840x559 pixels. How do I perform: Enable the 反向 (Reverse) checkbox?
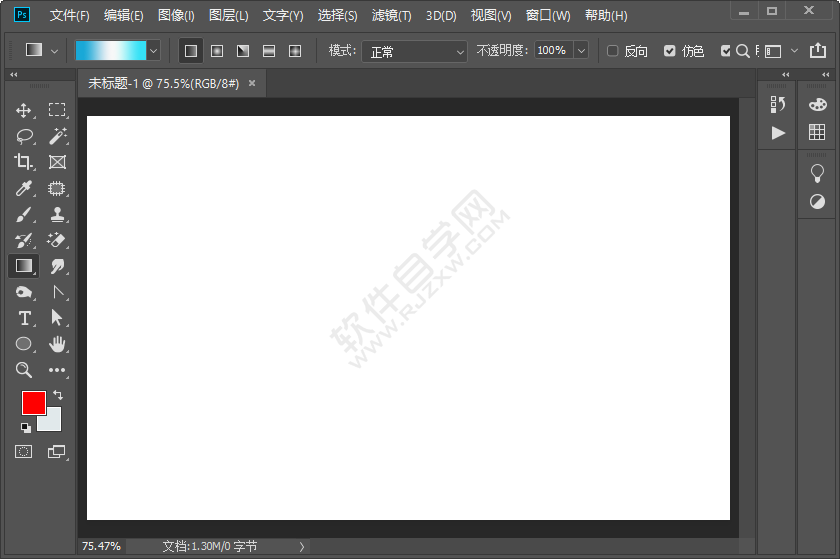613,51
